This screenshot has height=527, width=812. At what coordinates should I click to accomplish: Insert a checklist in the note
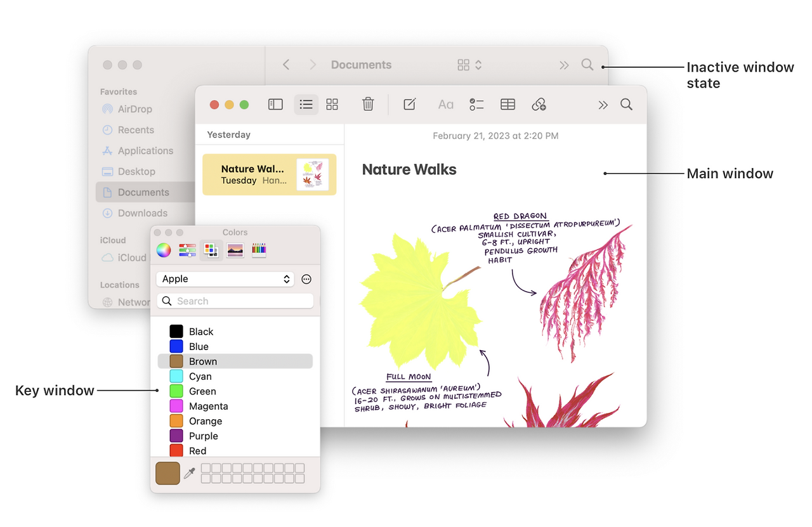click(x=476, y=105)
